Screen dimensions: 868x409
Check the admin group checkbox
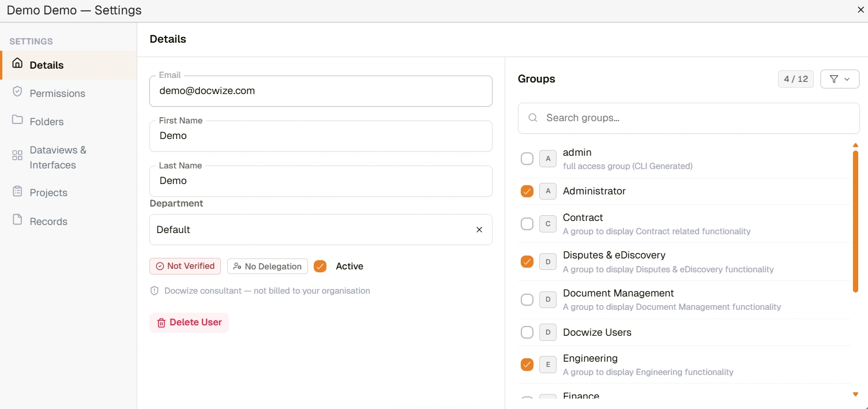point(527,159)
